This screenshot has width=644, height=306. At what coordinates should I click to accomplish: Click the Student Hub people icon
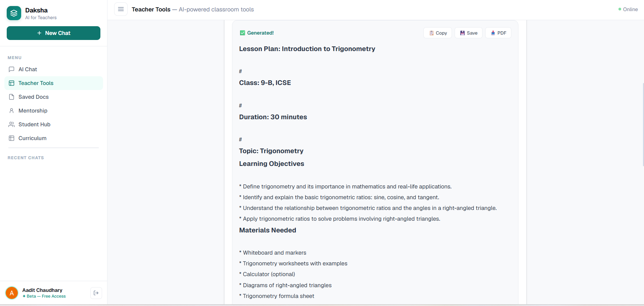(x=11, y=124)
